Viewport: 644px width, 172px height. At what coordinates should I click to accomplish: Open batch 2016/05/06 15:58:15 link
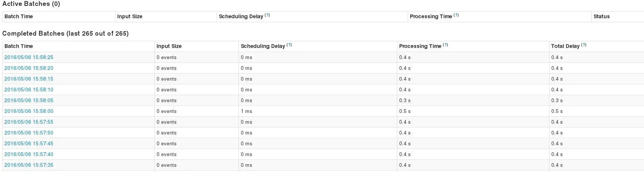click(29, 79)
